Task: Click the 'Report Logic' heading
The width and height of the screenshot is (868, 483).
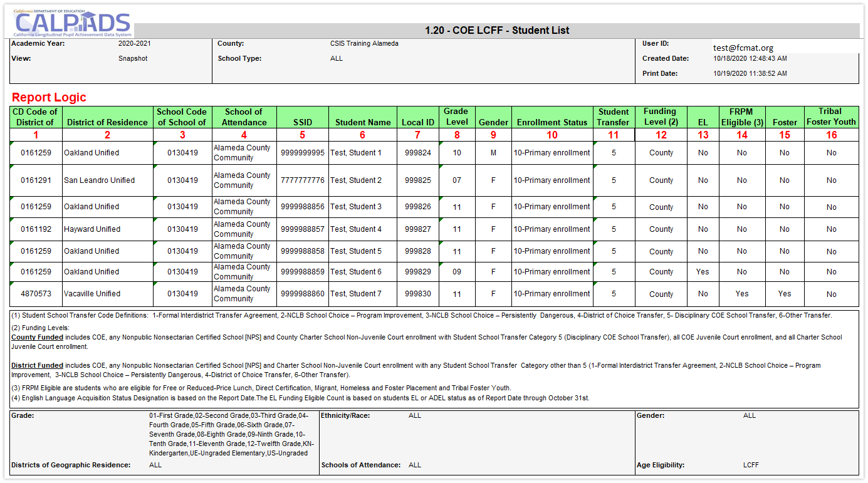Action: click(49, 97)
